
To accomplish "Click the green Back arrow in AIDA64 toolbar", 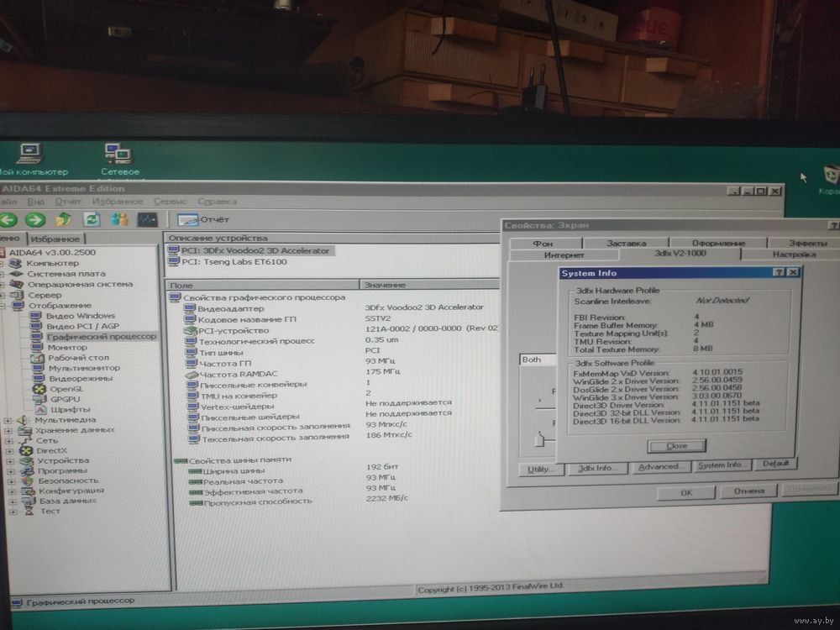I will 8,219.
